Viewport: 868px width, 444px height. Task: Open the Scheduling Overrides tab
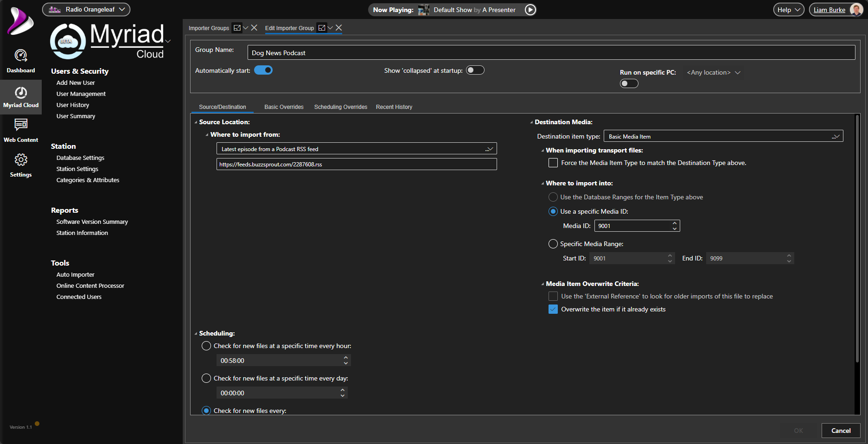pos(341,107)
